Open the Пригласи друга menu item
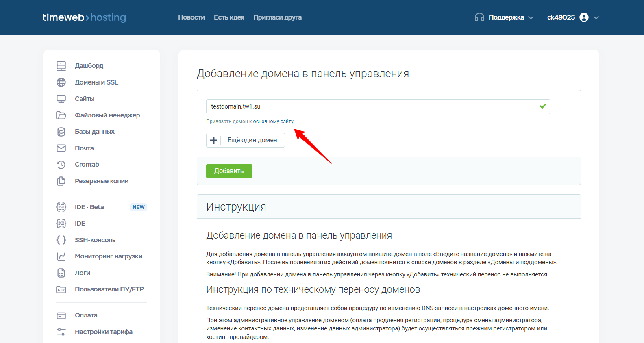644x343 pixels. pyautogui.click(x=277, y=17)
